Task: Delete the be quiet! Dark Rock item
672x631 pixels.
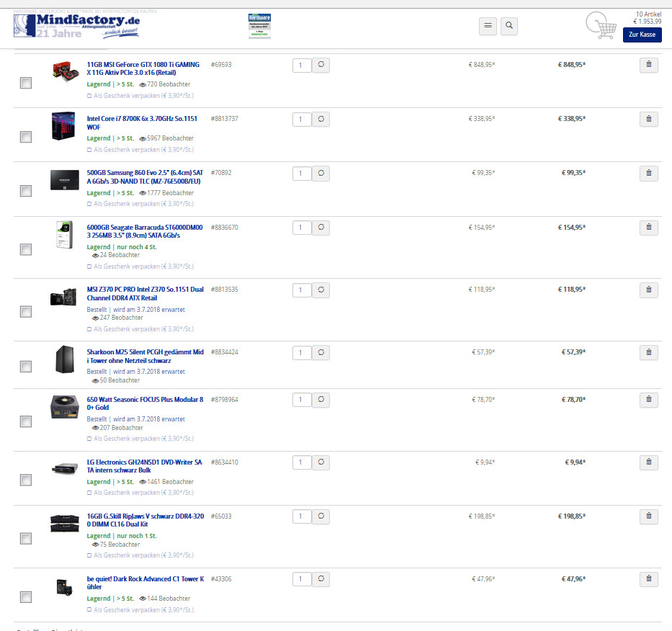Action: point(649,578)
